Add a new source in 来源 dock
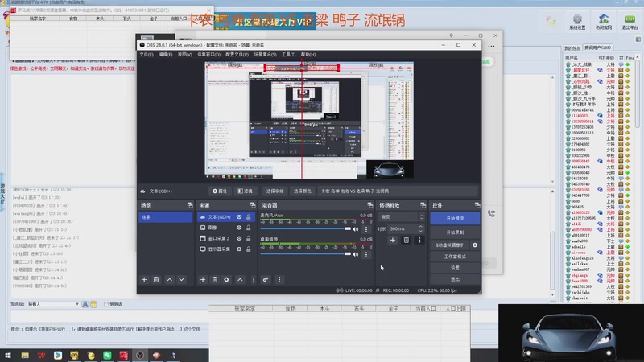Viewport: 644px width, 362px height. (x=203, y=279)
